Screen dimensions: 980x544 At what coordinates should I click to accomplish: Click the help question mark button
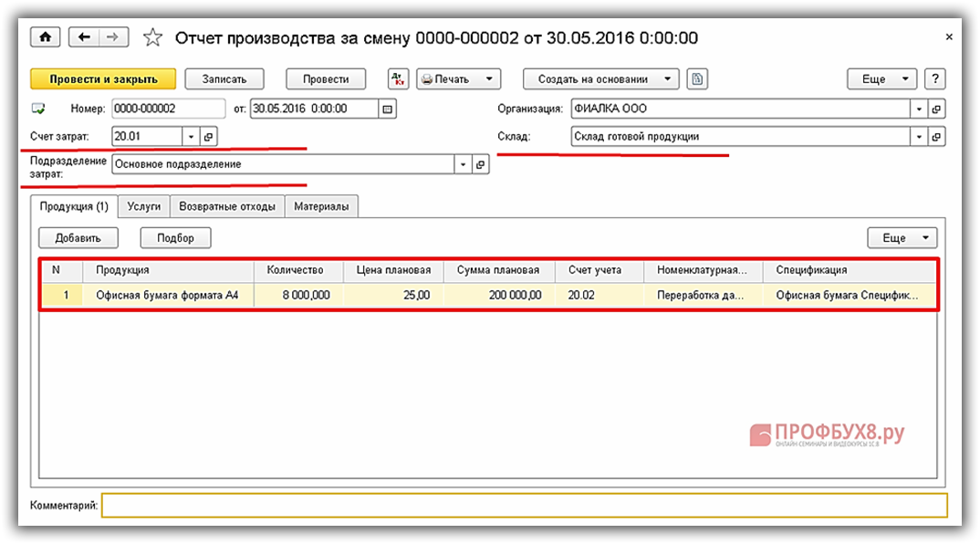(x=936, y=79)
